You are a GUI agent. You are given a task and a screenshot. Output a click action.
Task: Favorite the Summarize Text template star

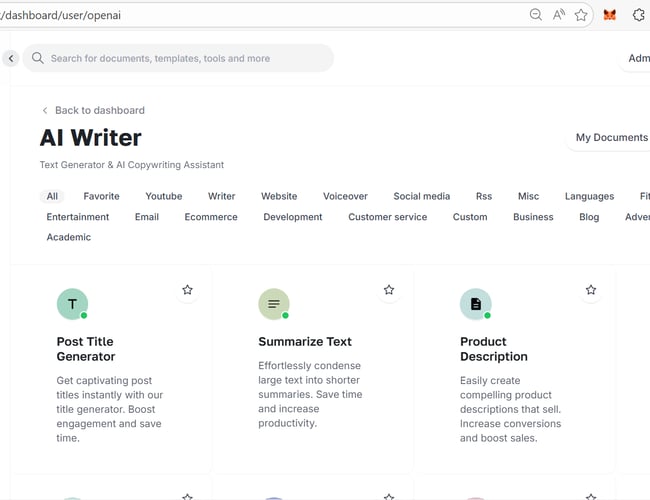click(389, 290)
